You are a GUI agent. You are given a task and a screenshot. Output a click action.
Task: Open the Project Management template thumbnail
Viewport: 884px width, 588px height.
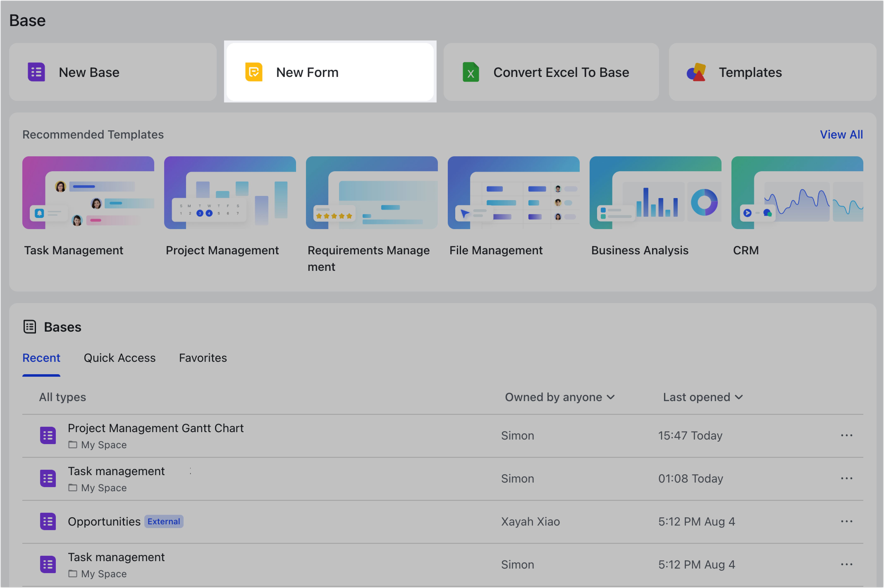(230, 193)
